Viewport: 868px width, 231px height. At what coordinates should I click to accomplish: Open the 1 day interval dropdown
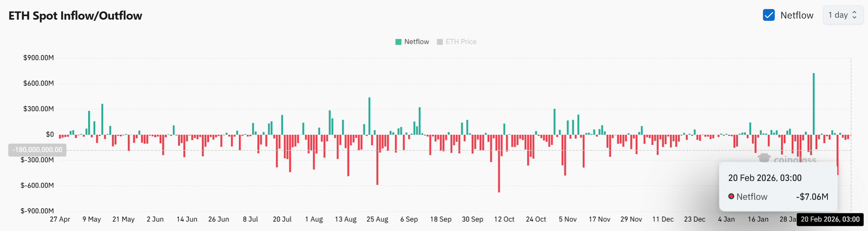843,15
